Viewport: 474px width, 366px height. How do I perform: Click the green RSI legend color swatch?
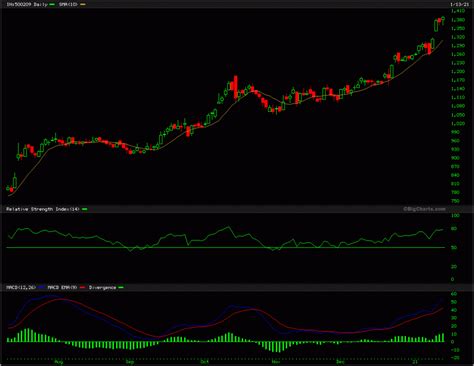pyautogui.click(x=85, y=209)
